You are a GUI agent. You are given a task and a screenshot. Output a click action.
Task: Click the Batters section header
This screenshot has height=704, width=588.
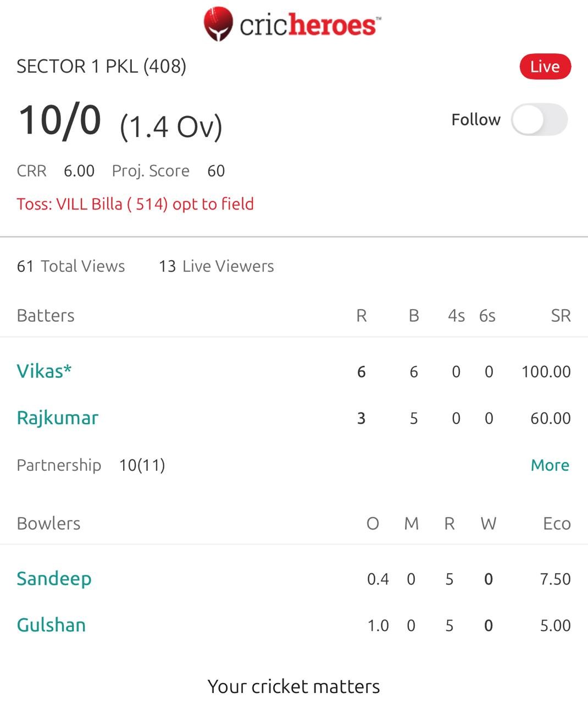(46, 316)
